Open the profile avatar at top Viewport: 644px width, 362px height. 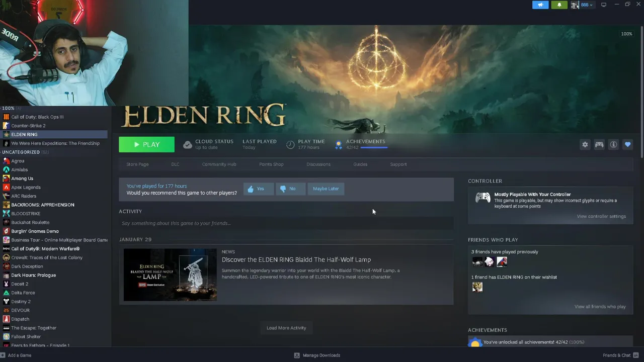pyautogui.click(x=575, y=5)
